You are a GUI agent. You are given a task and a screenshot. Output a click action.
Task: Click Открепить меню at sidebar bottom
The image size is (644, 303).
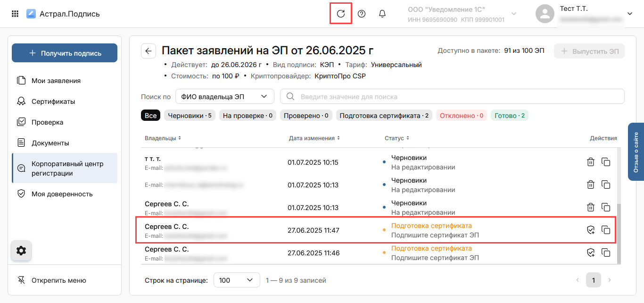58,280
